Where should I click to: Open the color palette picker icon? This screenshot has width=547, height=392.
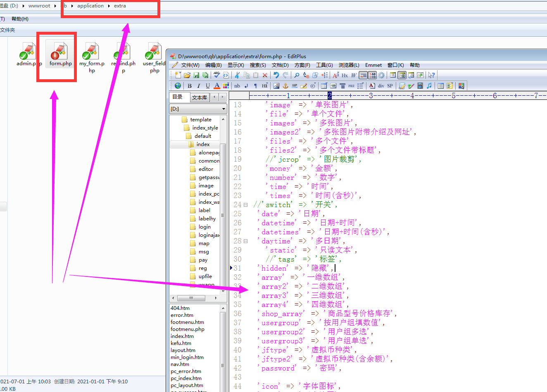coord(226,86)
